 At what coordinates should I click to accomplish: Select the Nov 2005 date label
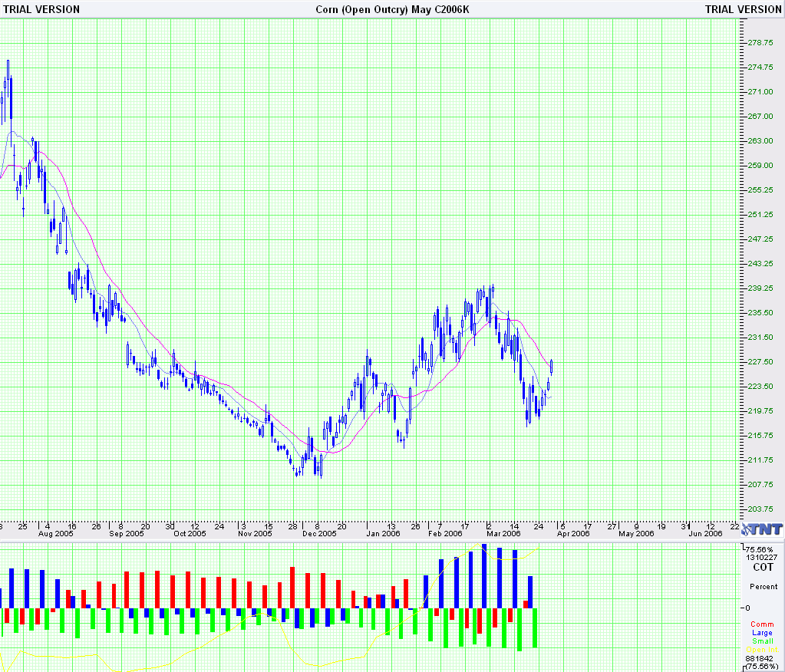coord(255,533)
